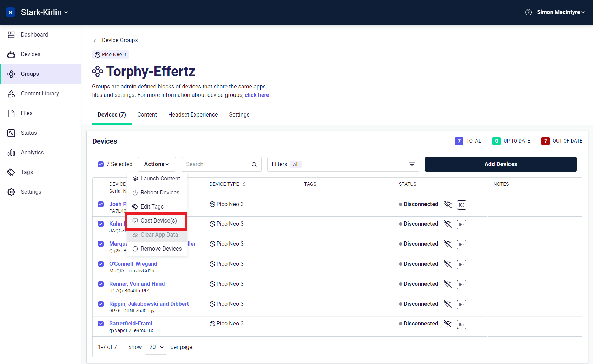Image resolution: width=593 pixels, height=364 pixels.
Task: Uncheck the 7 Selected master checkbox
Action: (x=101, y=164)
